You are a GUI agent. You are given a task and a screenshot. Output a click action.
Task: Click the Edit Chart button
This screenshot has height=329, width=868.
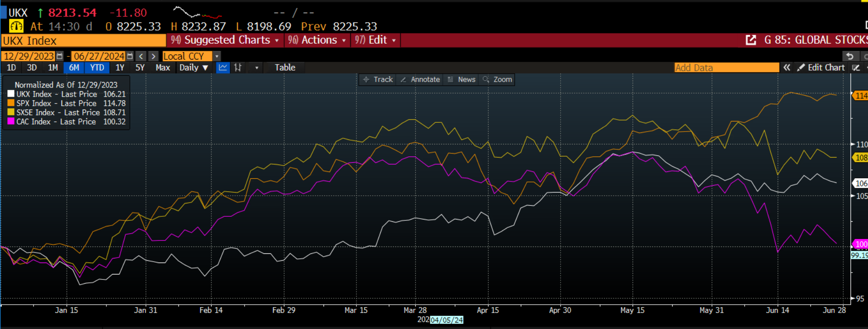point(821,67)
